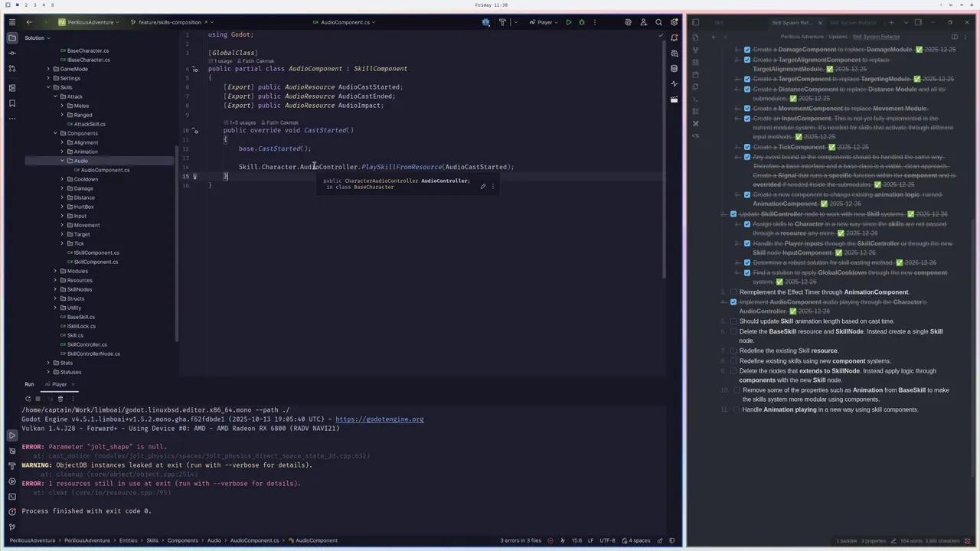Start debugging with the bug icon
980x551 pixels.
(581, 22)
